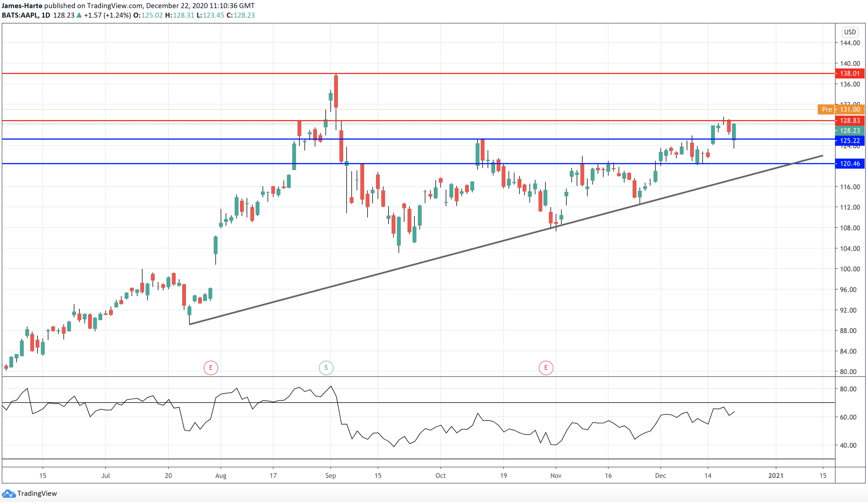868x502 pixels.
Task: Click the orange Pre 131.00 label
Action: click(840, 109)
